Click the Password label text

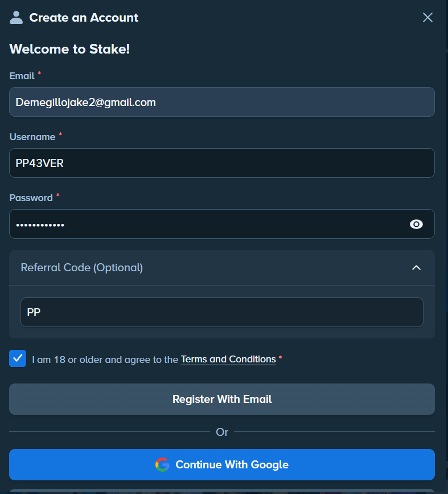click(31, 198)
